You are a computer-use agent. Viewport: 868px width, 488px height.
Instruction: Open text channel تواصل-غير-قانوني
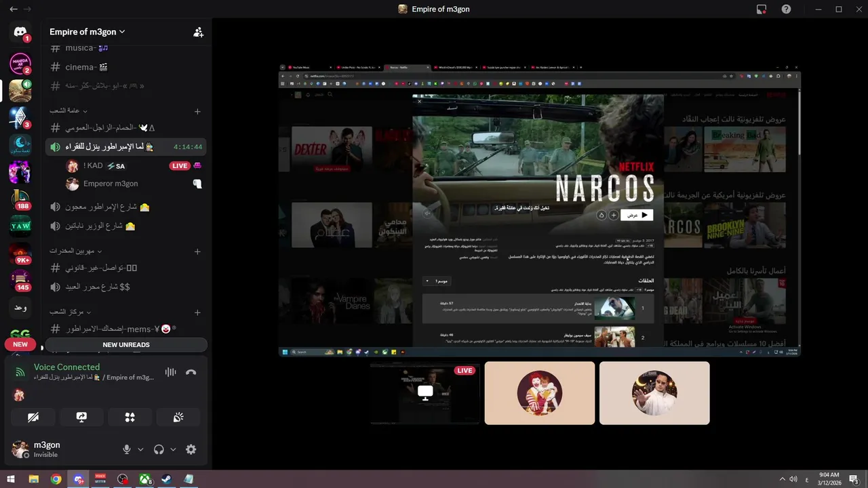pyautogui.click(x=126, y=268)
